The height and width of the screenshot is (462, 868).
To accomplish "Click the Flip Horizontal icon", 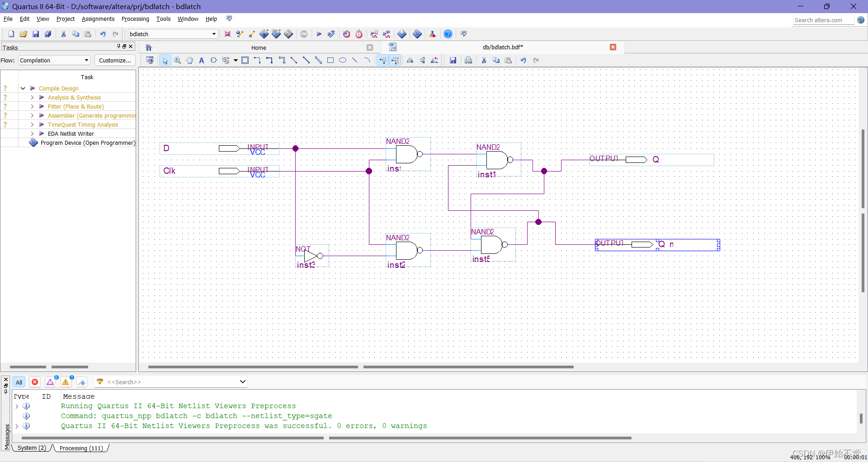I will [x=410, y=60].
